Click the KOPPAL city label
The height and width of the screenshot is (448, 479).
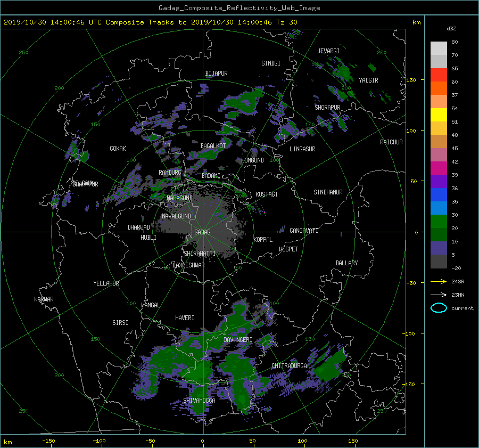[263, 240]
